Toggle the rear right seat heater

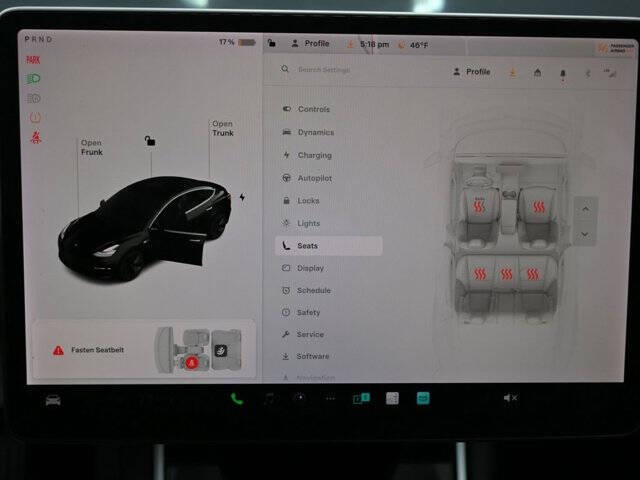click(x=533, y=274)
